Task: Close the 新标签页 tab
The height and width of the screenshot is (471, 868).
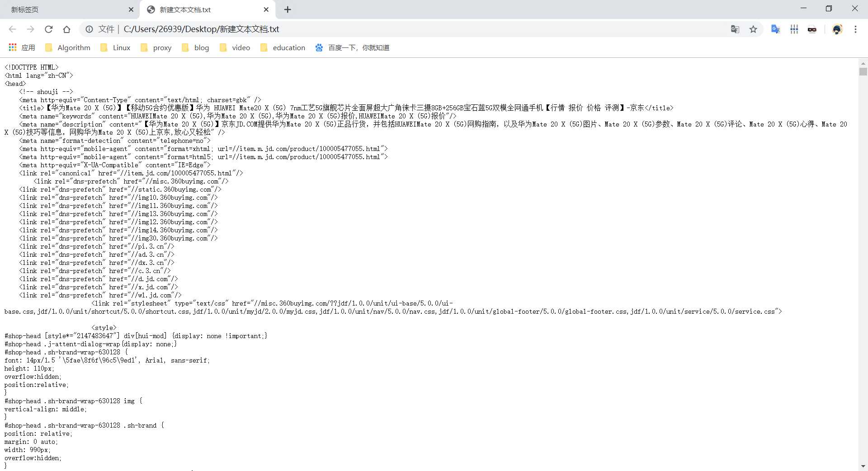Action: [131, 9]
